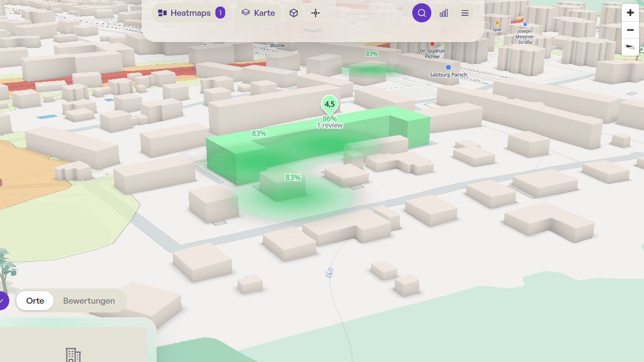Click the Blümle map label
644x362 pixels.
[x=278, y=46]
